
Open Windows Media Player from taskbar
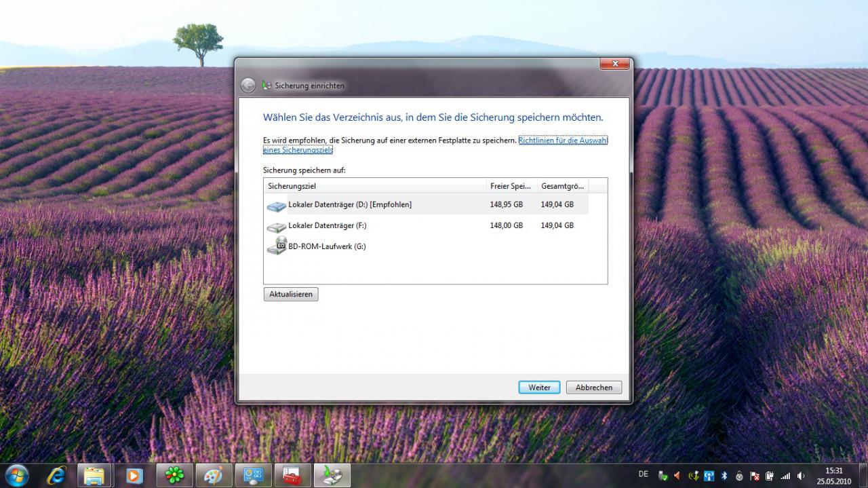tap(134, 476)
